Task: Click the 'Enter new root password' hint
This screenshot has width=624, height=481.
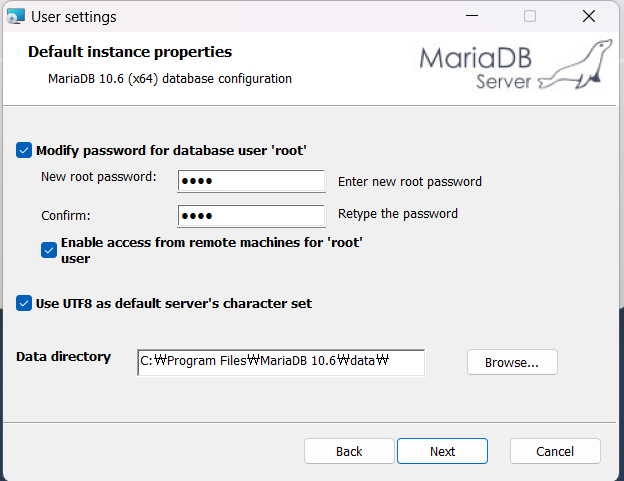Action: point(410,182)
